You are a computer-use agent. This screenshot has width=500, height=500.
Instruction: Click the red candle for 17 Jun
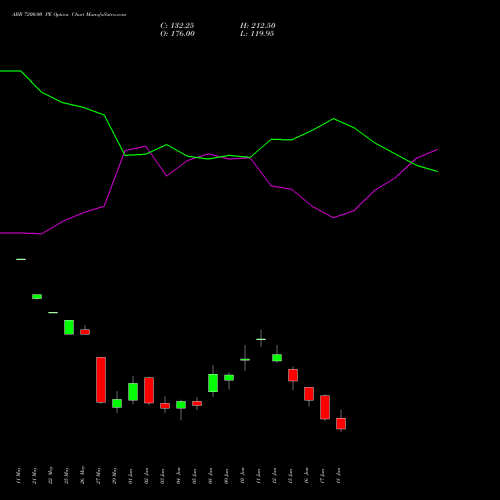(325, 407)
